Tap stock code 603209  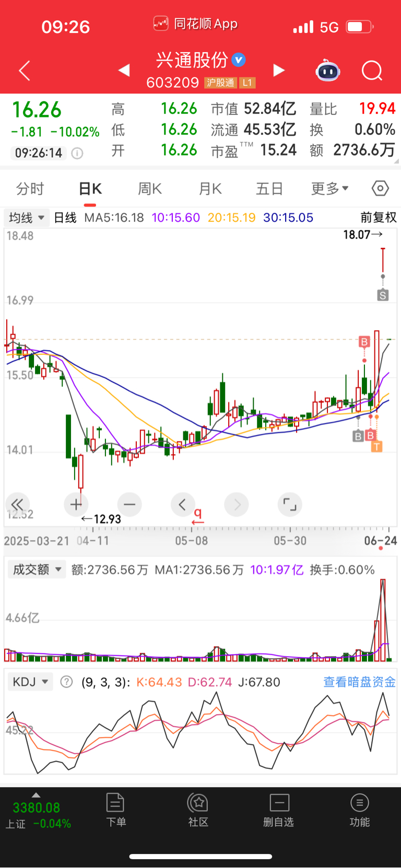173,82
